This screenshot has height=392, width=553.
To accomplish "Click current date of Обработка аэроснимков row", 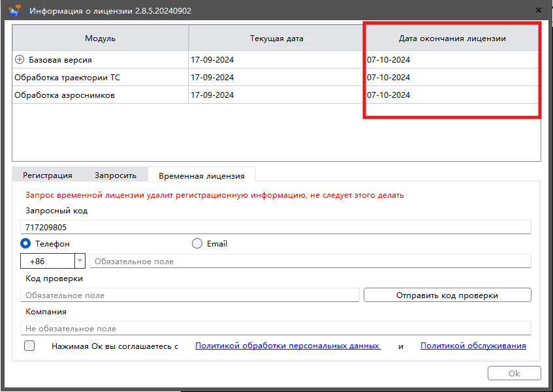I will 212,95.
